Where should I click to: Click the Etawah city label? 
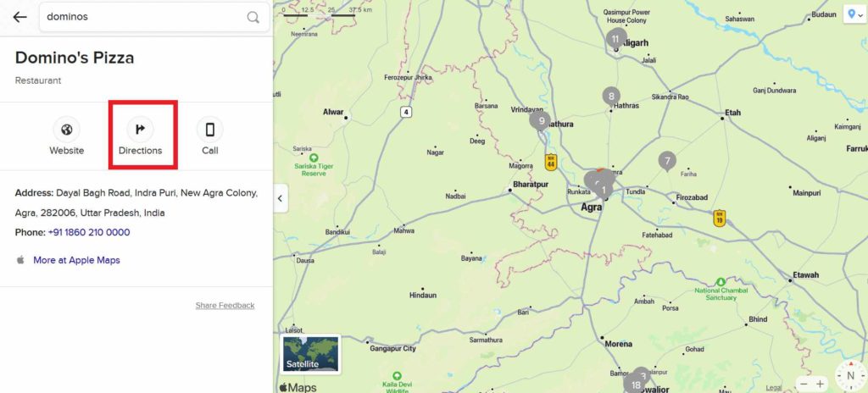(805, 275)
